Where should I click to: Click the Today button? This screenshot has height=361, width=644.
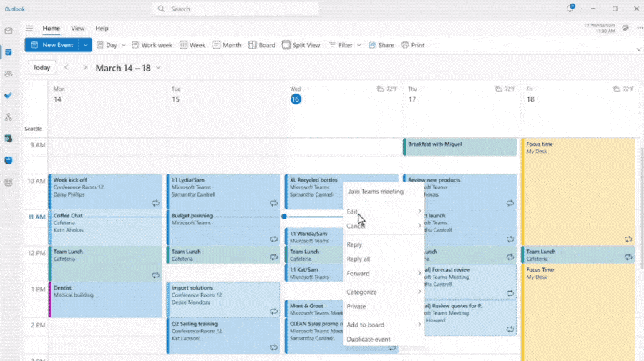pyautogui.click(x=42, y=68)
